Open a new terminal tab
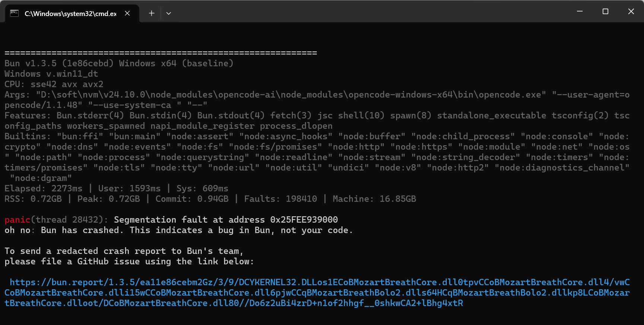The image size is (644, 325). point(152,13)
